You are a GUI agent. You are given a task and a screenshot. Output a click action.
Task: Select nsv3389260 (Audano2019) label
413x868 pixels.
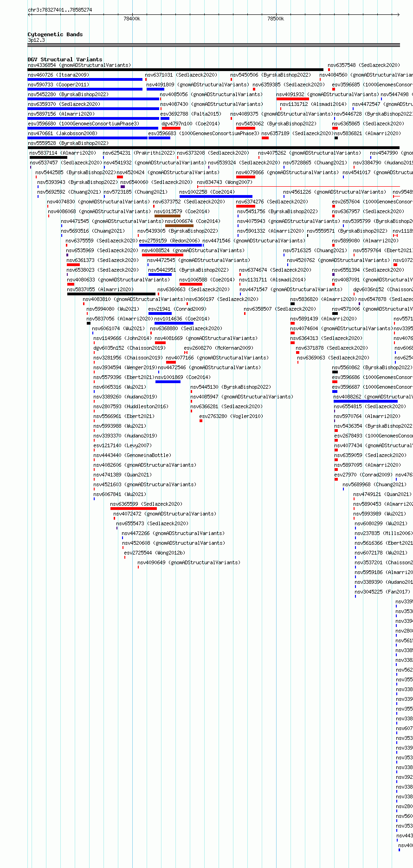(x=125, y=397)
